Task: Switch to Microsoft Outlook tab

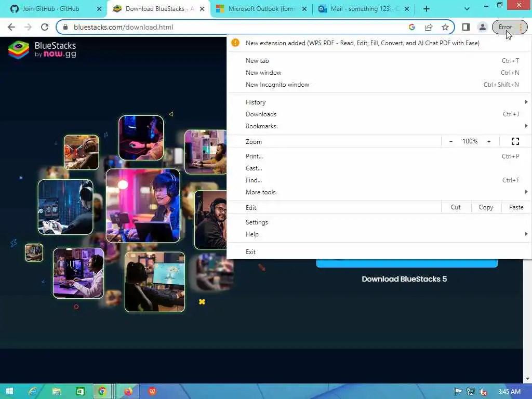Action: coord(261,9)
